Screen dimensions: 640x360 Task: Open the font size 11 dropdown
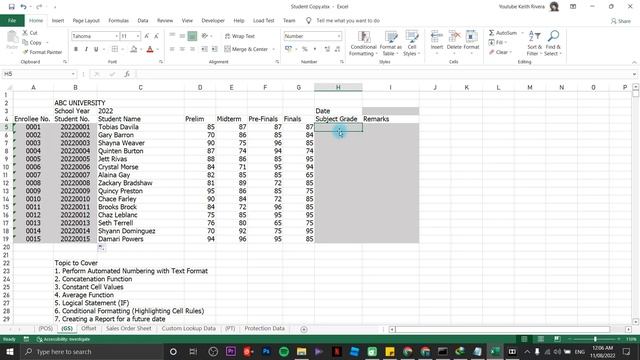(138, 36)
